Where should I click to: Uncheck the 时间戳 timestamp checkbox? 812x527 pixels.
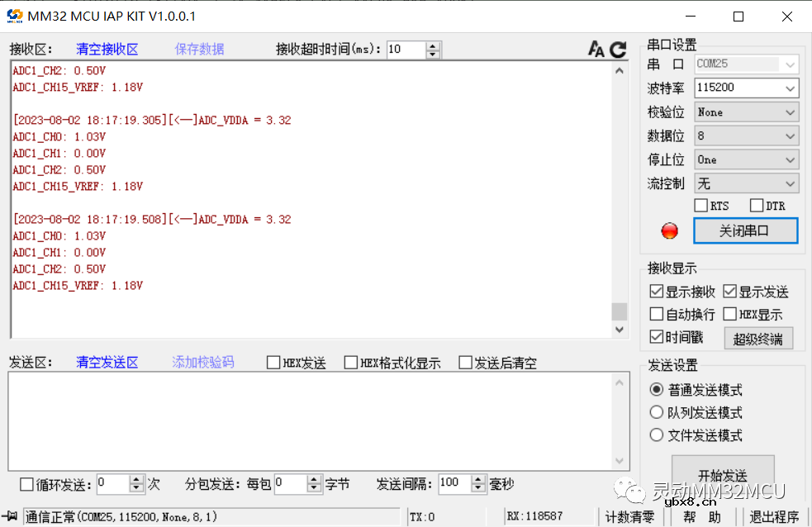657,337
